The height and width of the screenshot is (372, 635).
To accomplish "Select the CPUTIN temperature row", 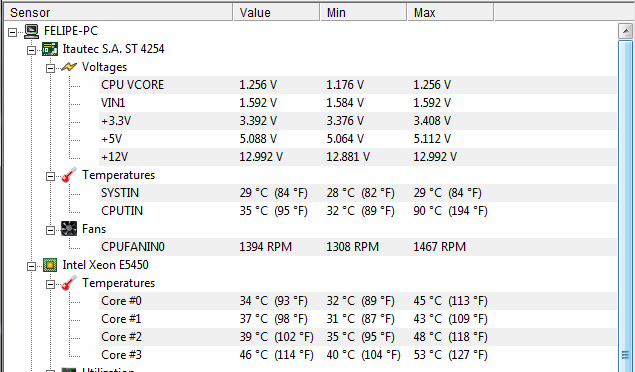I will [x=358, y=211].
